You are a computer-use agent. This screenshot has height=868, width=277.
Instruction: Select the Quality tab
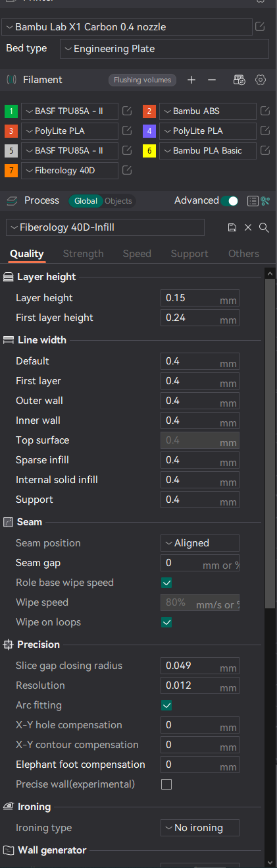click(x=27, y=254)
